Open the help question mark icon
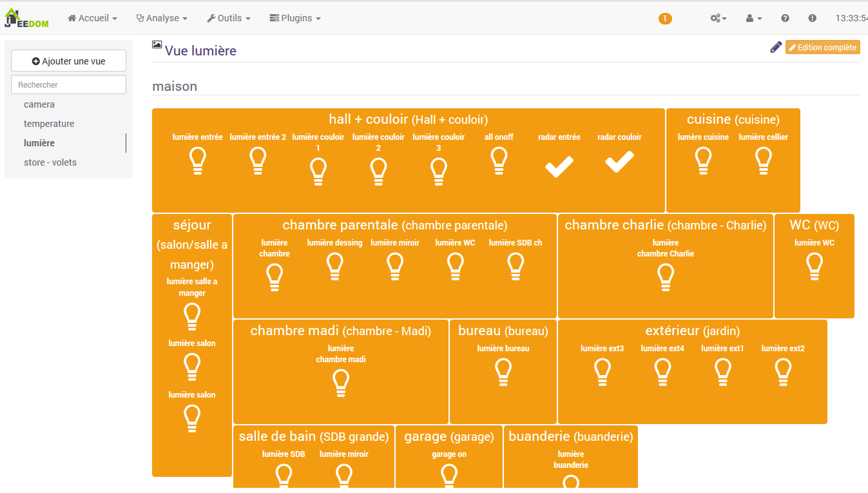 785,18
